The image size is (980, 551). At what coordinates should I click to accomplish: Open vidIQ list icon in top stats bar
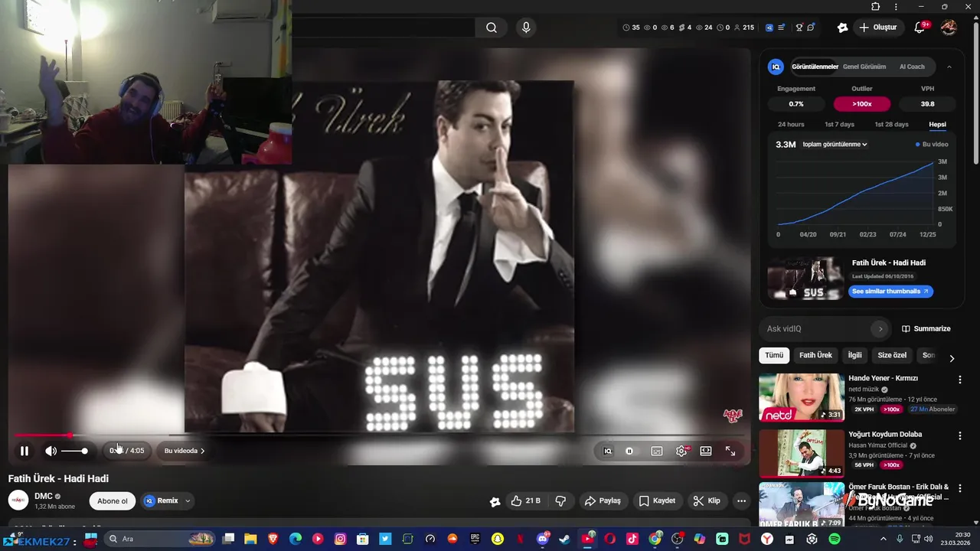pyautogui.click(x=782, y=28)
